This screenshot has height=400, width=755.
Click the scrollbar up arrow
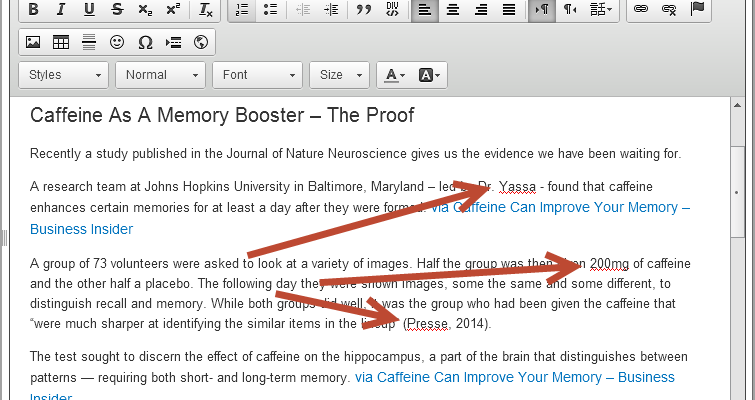click(x=737, y=105)
